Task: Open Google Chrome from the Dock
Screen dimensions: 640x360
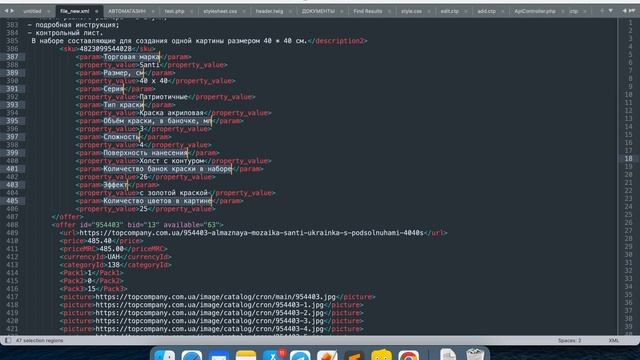Action: point(409,355)
